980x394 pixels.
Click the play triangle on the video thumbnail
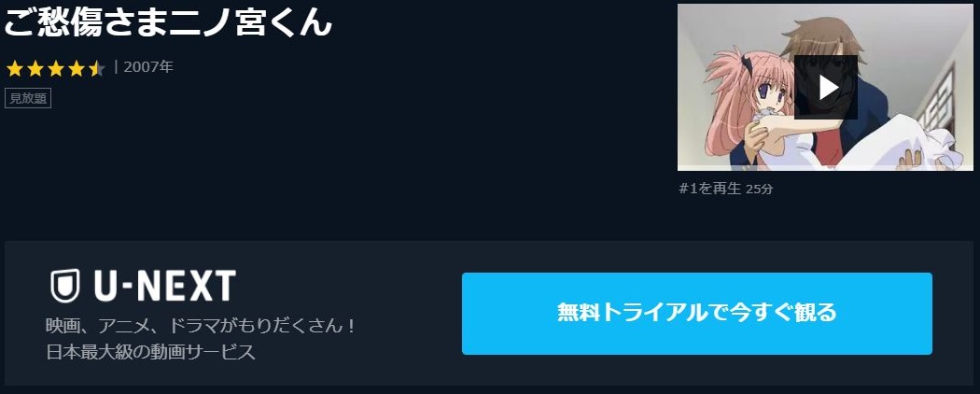pos(829,88)
